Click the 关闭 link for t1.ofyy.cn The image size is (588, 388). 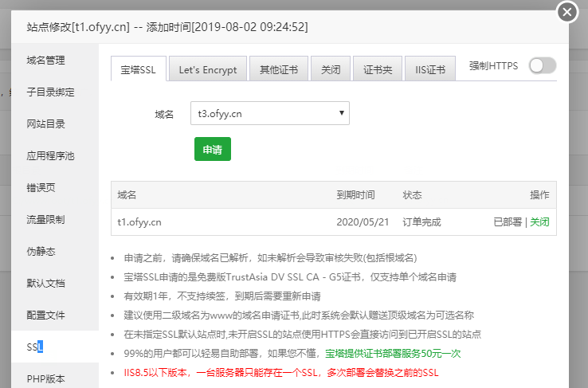(x=539, y=222)
